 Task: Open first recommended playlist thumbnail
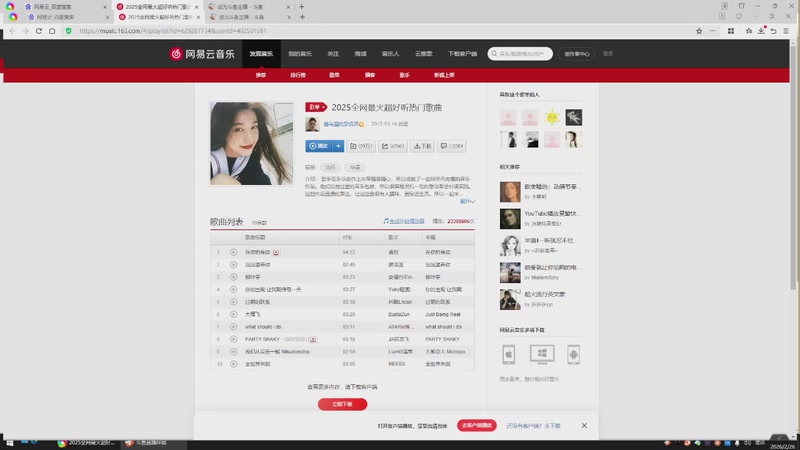point(510,192)
